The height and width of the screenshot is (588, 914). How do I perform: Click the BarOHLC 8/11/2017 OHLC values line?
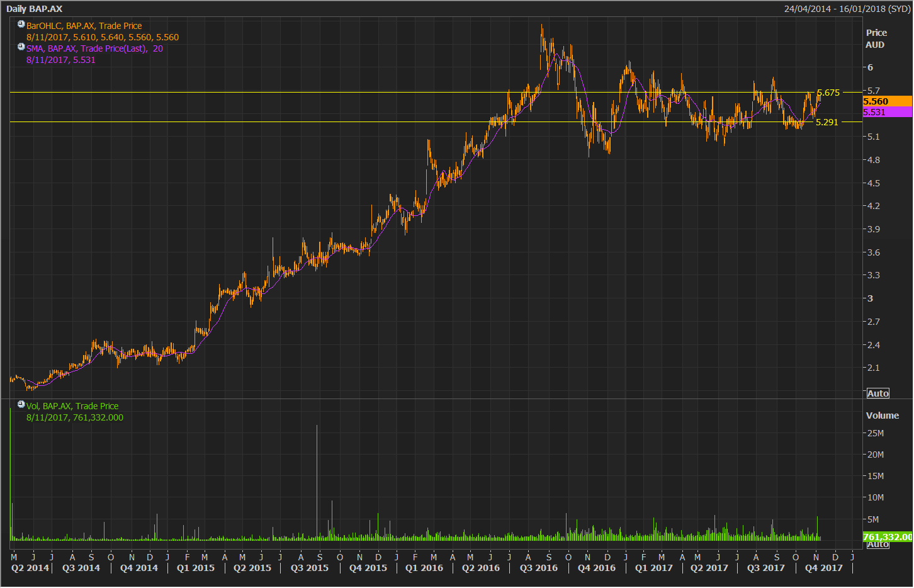(x=103, y=37)
